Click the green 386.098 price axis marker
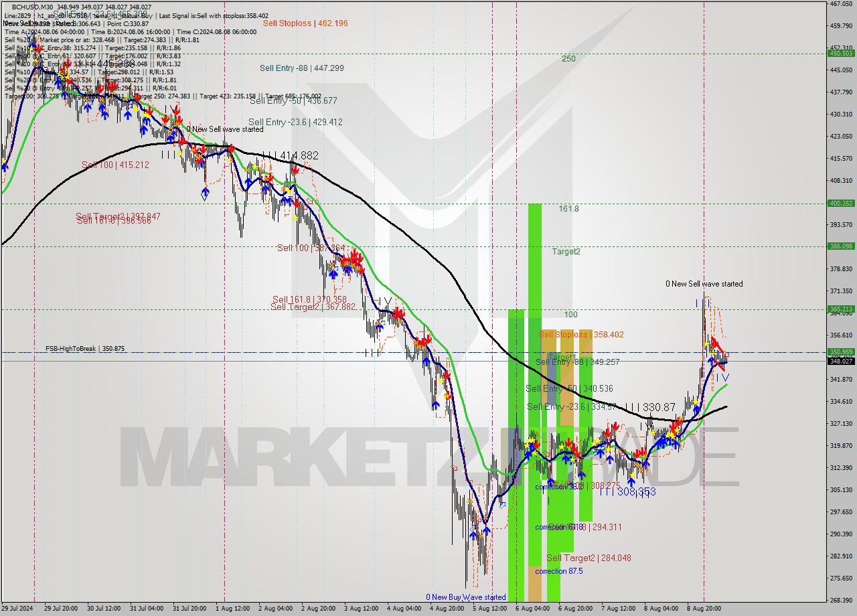 pyautogui.click(x=841, y=246)
